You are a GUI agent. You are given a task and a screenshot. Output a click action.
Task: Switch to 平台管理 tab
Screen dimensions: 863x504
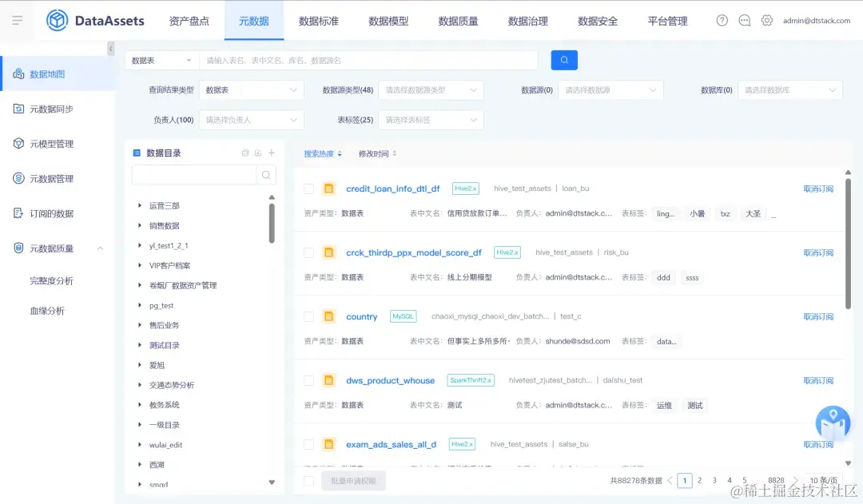click(667, 21)
